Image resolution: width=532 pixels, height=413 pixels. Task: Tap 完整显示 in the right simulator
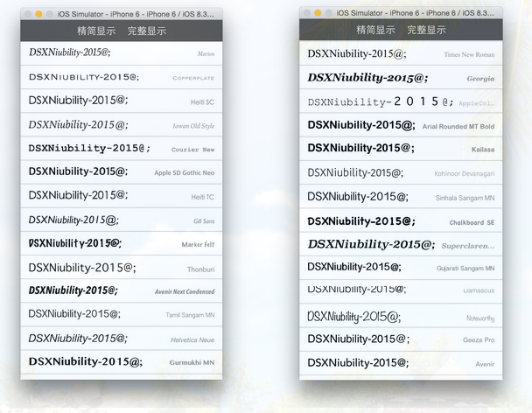pyautogui.click(x=426, y=30)
